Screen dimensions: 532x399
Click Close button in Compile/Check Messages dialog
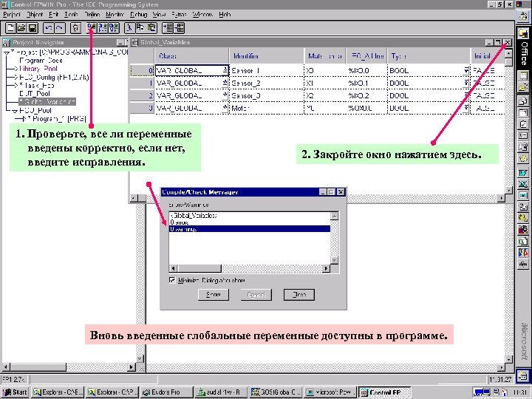tap(299, 295)
